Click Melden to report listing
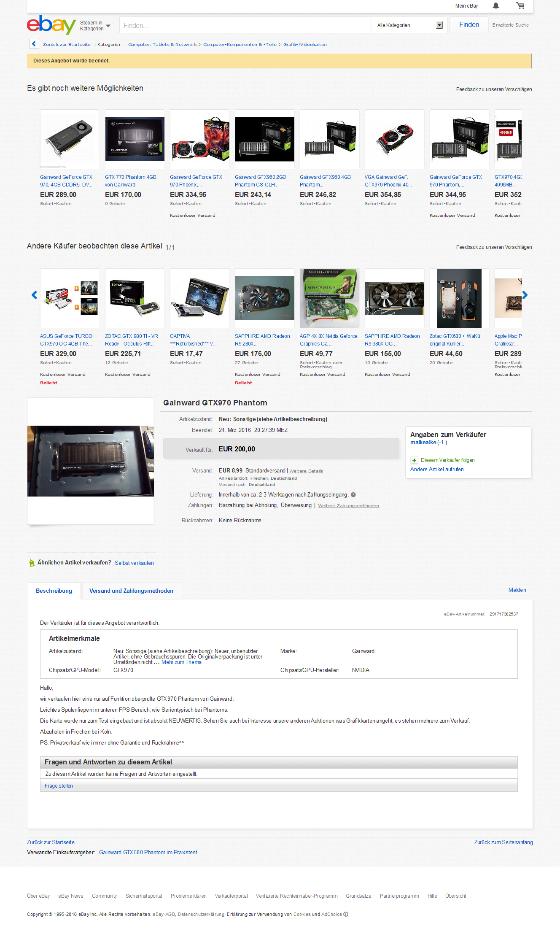Viewport: 560px width, 934px height. [x=517, y=590]
